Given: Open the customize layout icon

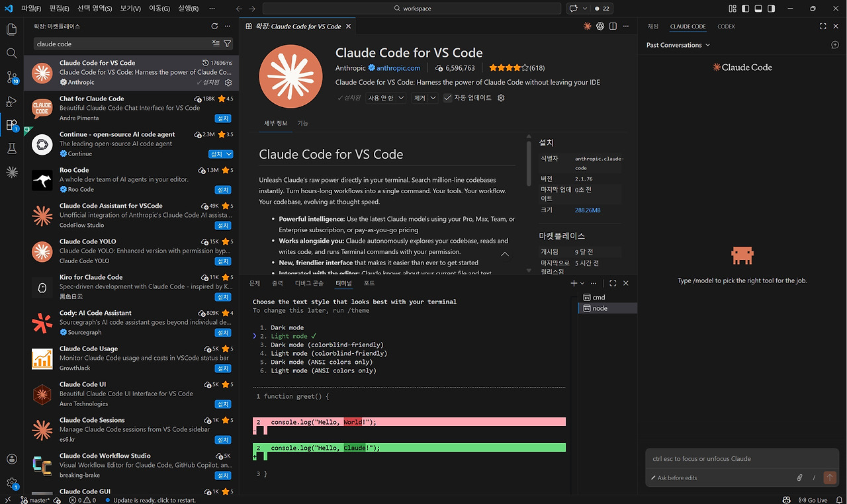Looking at the screenshot, I should [733, 9].
